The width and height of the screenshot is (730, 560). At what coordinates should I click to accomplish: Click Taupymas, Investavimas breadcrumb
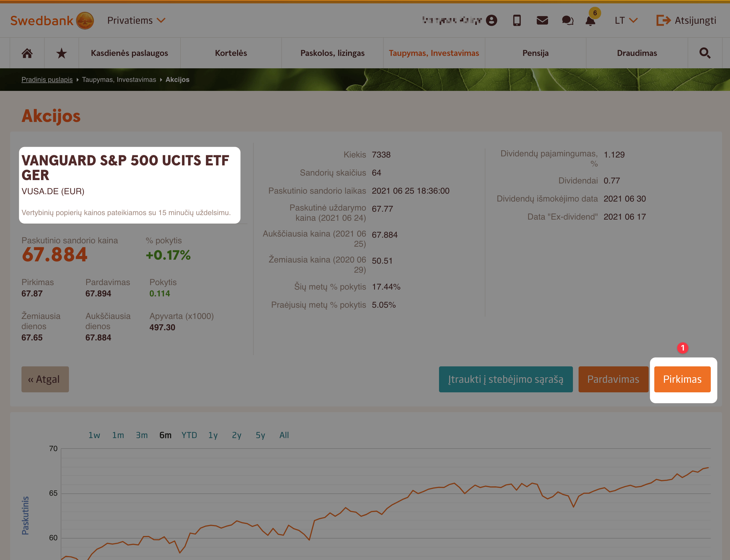coord(119,79)
